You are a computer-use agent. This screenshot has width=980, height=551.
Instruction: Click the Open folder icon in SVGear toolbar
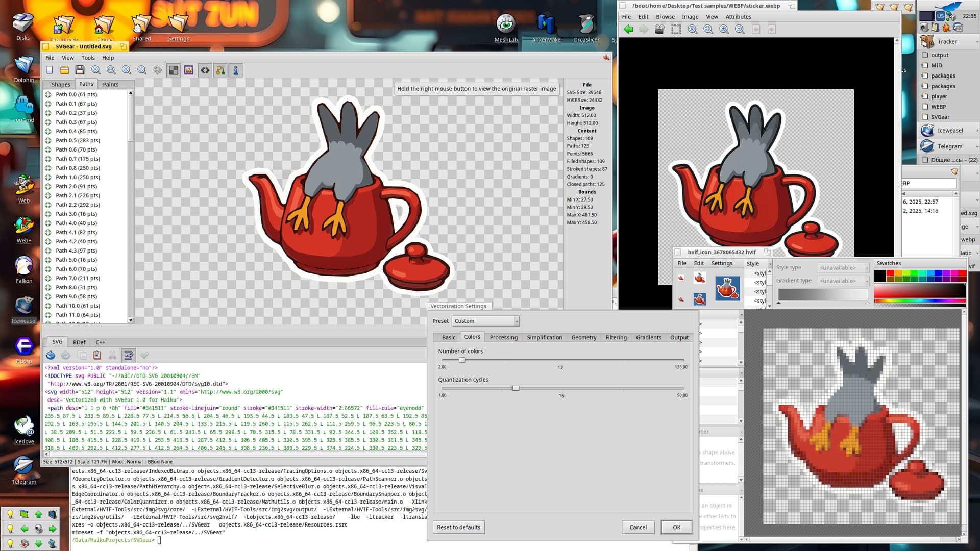point(64,70)
